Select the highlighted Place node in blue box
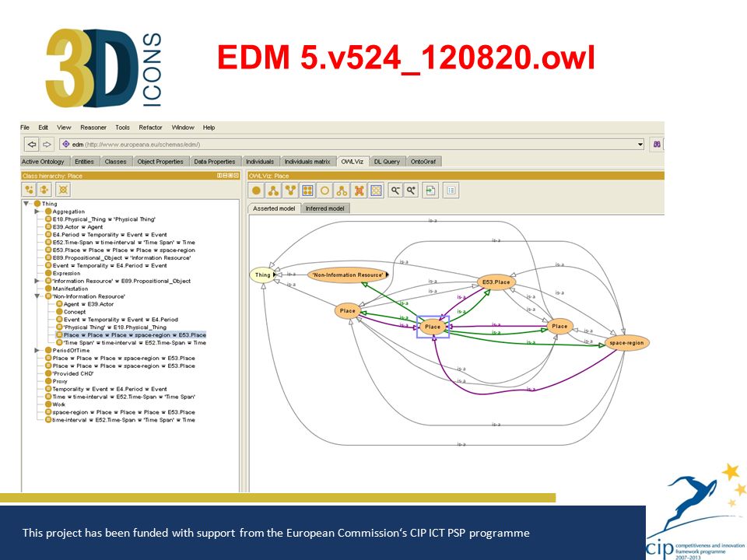This screenshot has height=560, width=747. [433, 327]
